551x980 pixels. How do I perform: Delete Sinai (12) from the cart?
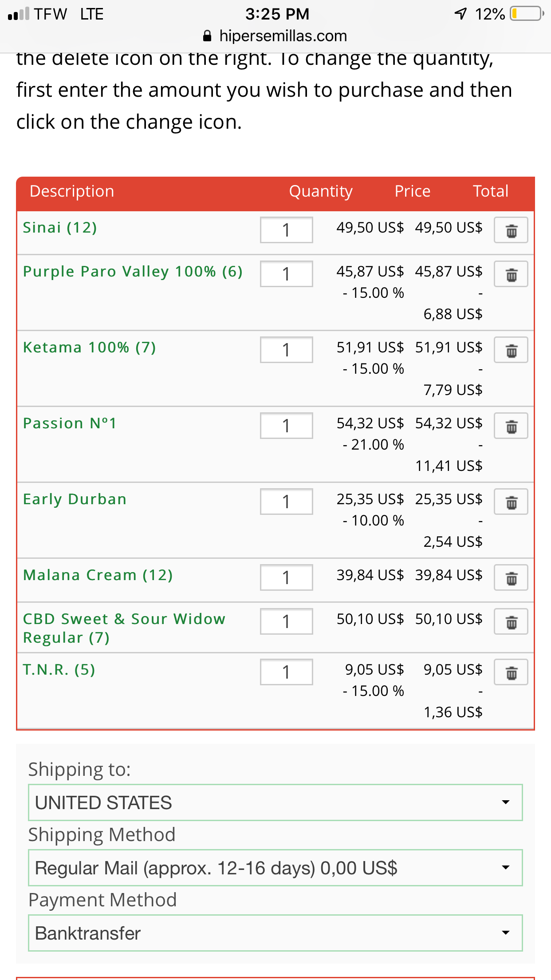(511, 230)
